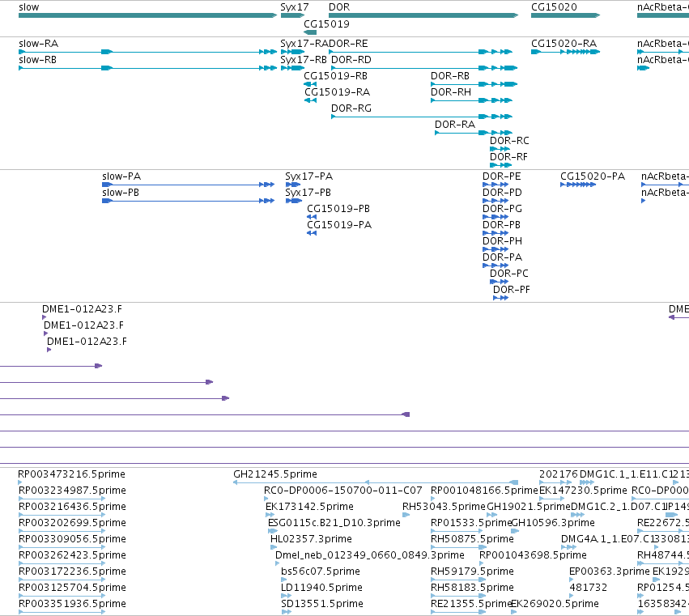Select the RP003351936.5prime EST label
The image size is (689, 616).
(73, 604)
